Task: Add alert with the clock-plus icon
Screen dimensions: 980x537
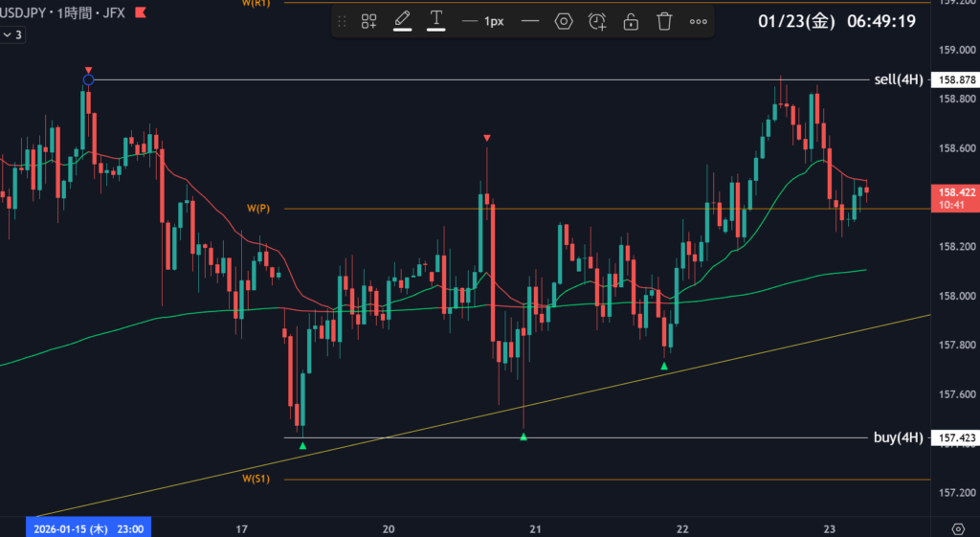Action: click(x=597, y=21)
